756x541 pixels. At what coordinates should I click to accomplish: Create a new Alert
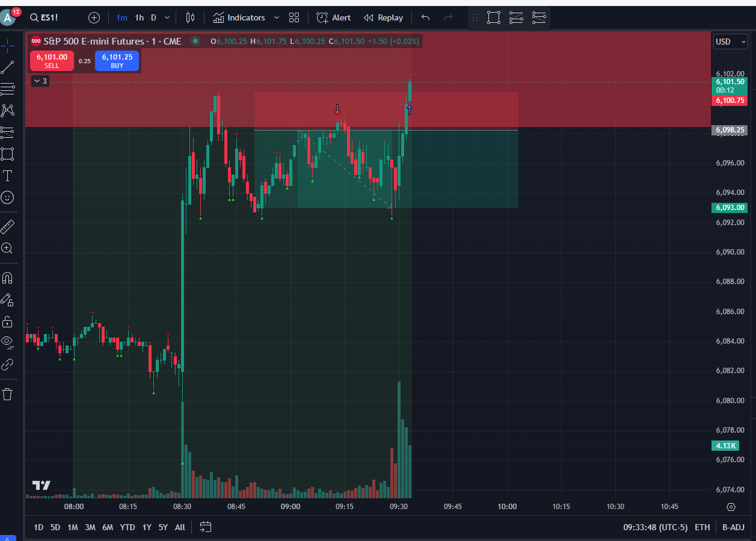(334, 17)
